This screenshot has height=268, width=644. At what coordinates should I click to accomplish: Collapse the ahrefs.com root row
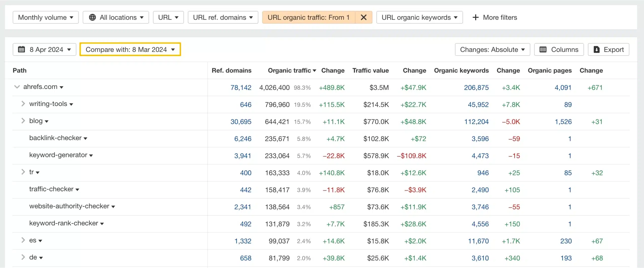[x=17, y=87]
